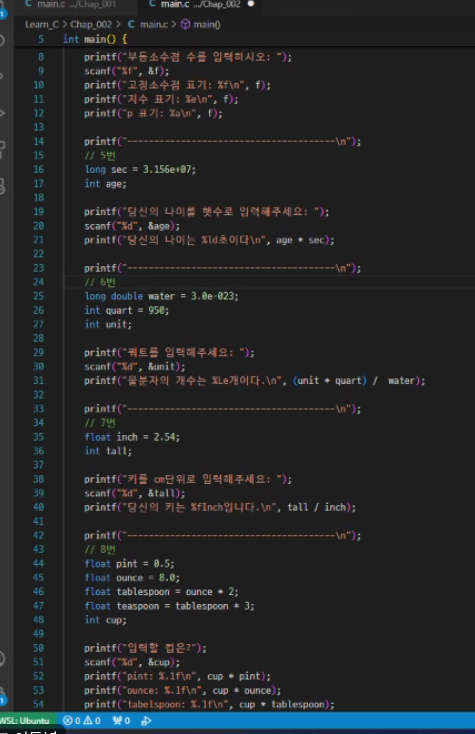The width and height of the screenshot is (475, 734).
Task: Click the scanf("%d", &tall) line
Action: pyautogui.click(x=135, y=493)
